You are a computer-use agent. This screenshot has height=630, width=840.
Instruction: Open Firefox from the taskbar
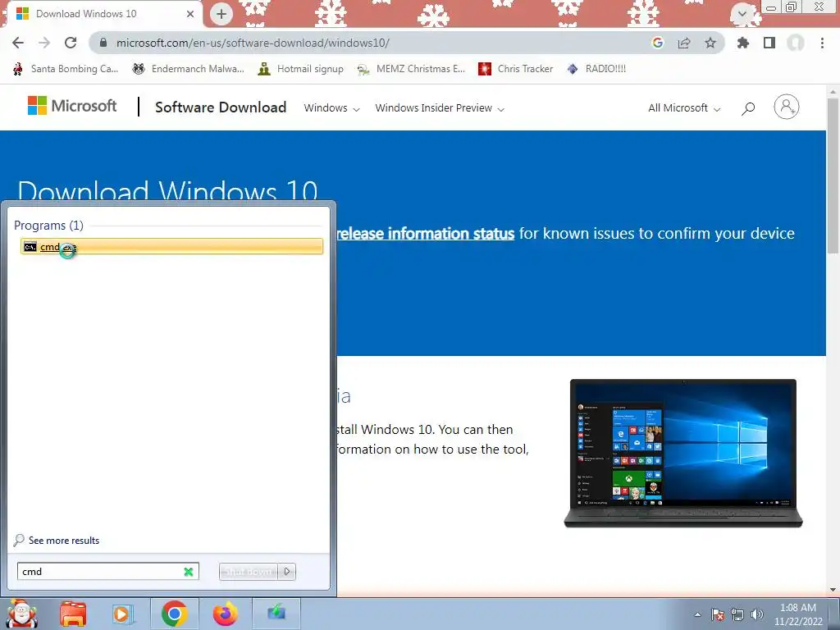pos(225,614)
